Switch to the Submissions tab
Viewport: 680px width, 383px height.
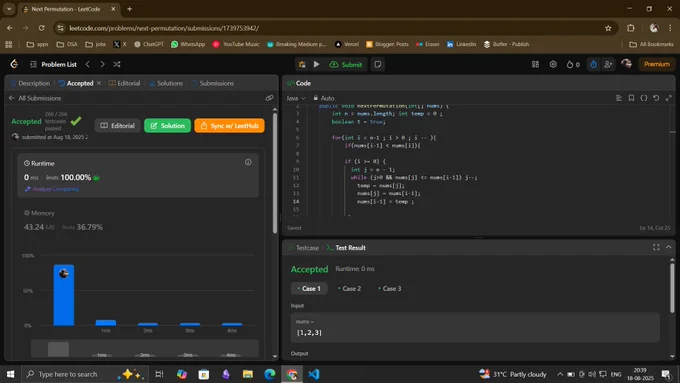click(x=212, y=83)
